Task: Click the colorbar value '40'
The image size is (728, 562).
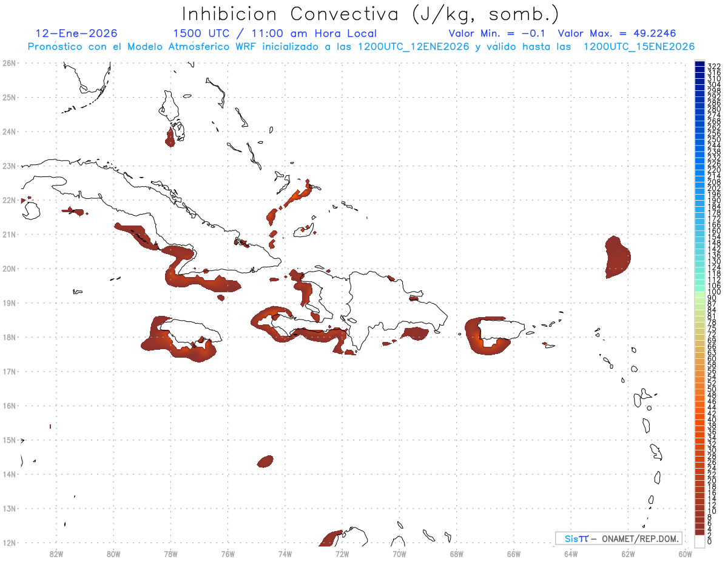Action: (712, 420)
